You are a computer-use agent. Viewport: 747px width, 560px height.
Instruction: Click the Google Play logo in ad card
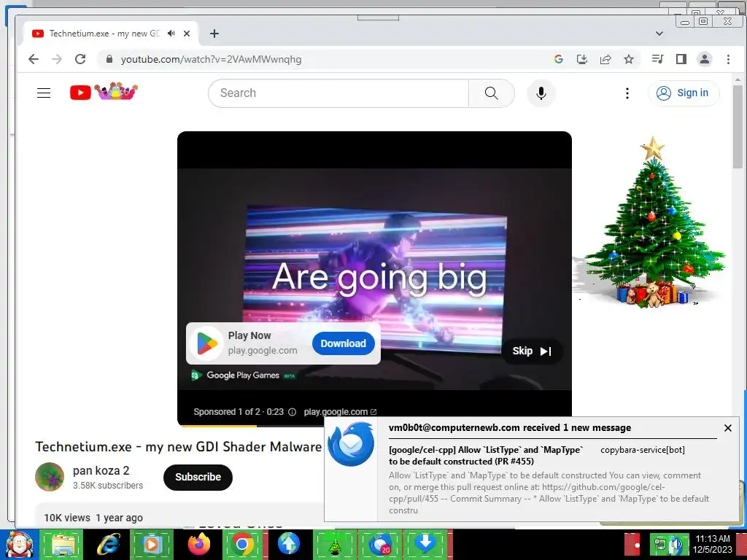pyautogui.click(x=207, y=343)
